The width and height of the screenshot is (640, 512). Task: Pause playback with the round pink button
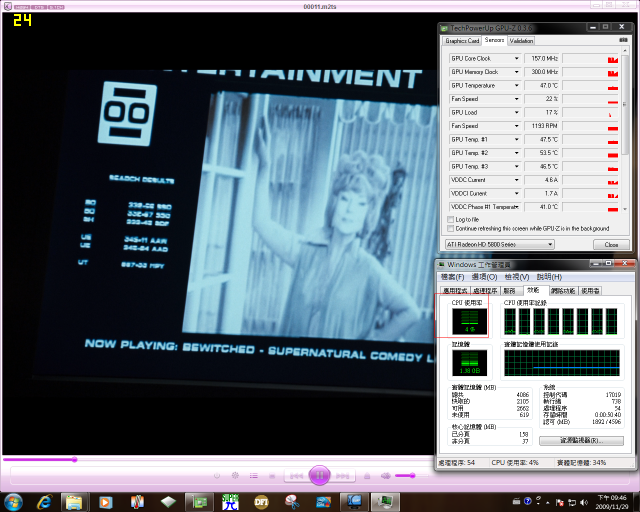click(319, 475)
